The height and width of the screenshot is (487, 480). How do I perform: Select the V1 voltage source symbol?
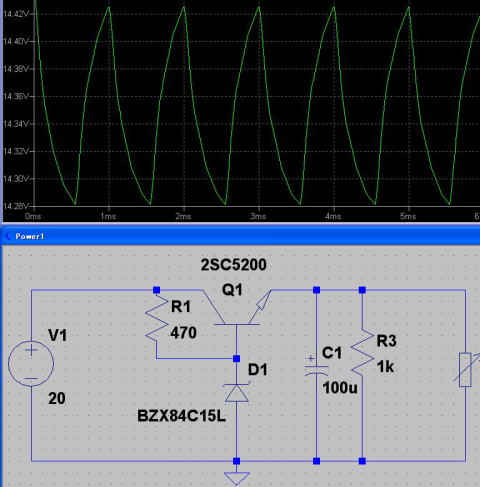(x=31, y=364)
